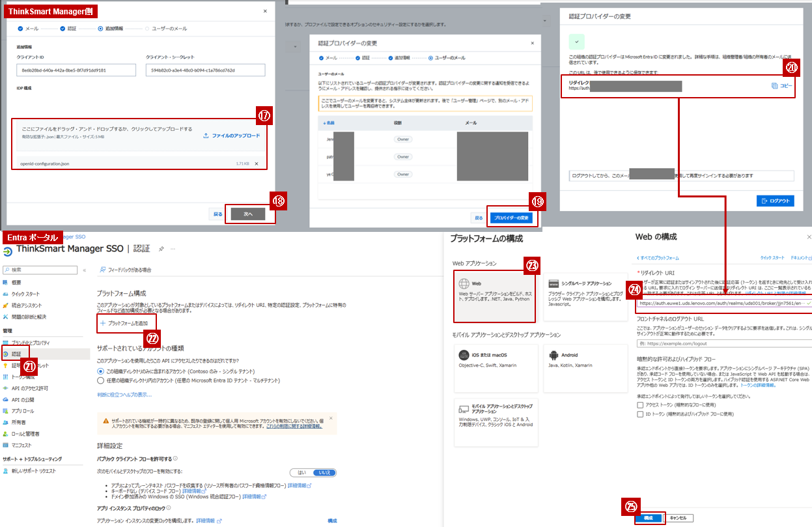Open 概要 in the Entra sidebar
This screenshot has height=527, width=812.
(x=16, y=282)
